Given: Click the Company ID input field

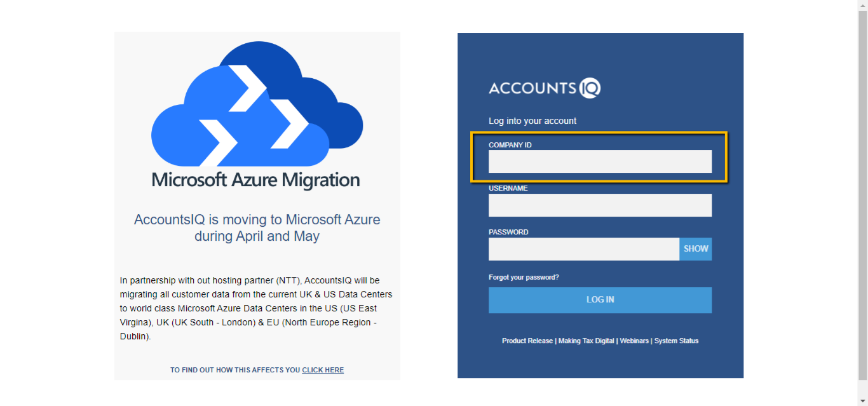Looking at the screenshot, I should [600, 161].
